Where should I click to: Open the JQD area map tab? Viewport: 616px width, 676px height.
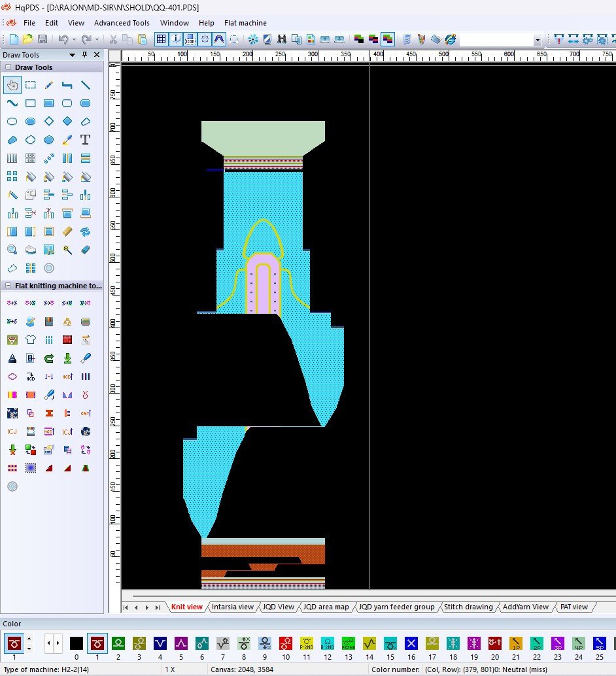coord(325,607)
